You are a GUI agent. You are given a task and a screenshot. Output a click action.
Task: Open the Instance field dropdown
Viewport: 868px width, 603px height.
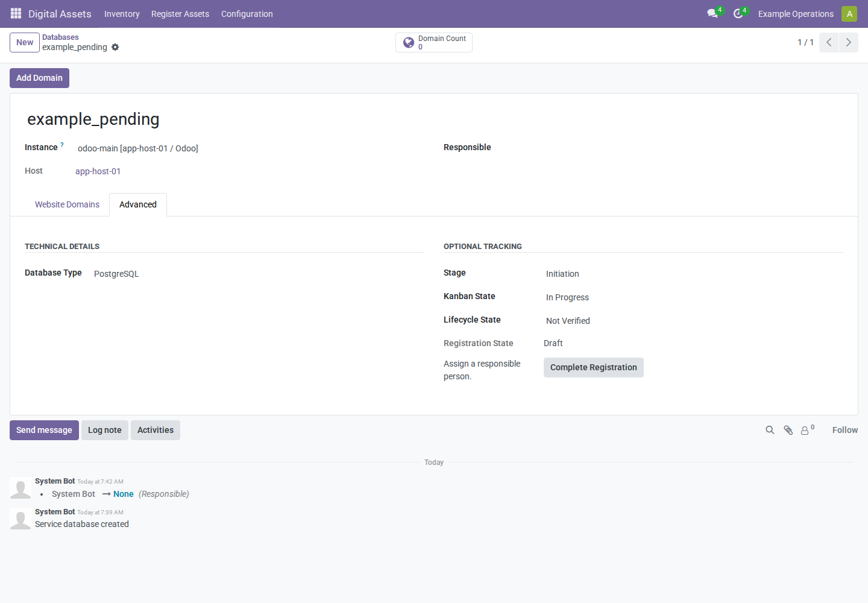pyautogui.click(x=250, y=148)
